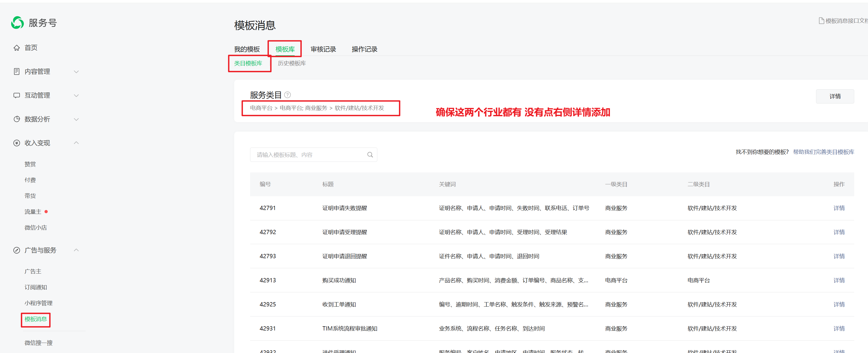
Task: Expand the 内容管理 chevron
Action: (77, 72)
